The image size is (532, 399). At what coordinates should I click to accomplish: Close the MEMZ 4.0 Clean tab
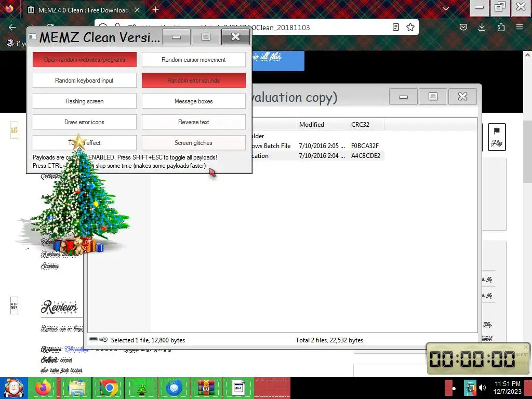click(137, 10)
